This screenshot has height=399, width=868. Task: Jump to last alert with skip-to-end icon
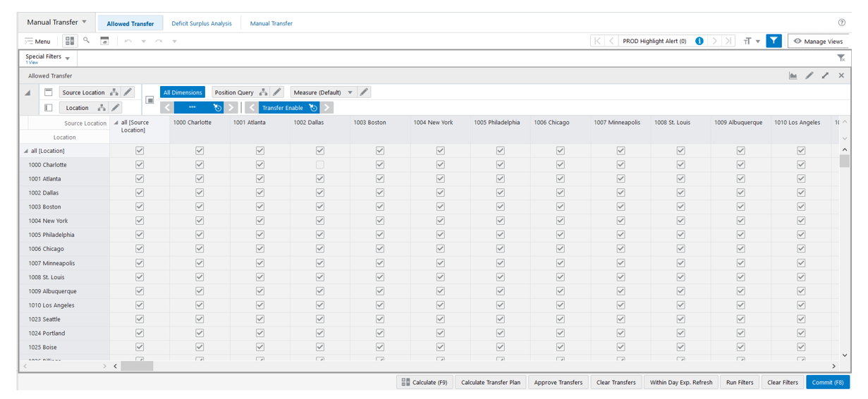pyautogui.click(x=728, y=41)
